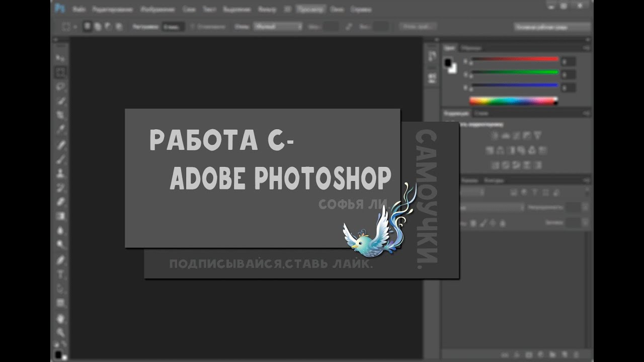Select the Eraser tool

pos(60,202)
